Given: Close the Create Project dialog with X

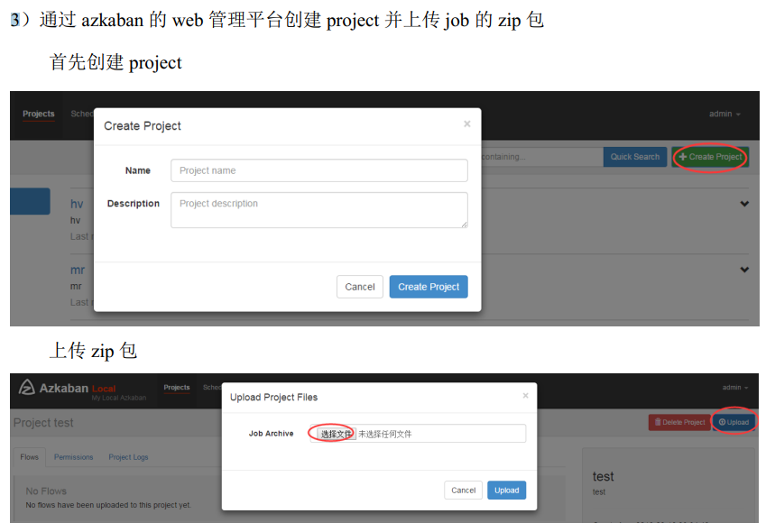Looking at the screenshot, I should [x=467, y=124].
